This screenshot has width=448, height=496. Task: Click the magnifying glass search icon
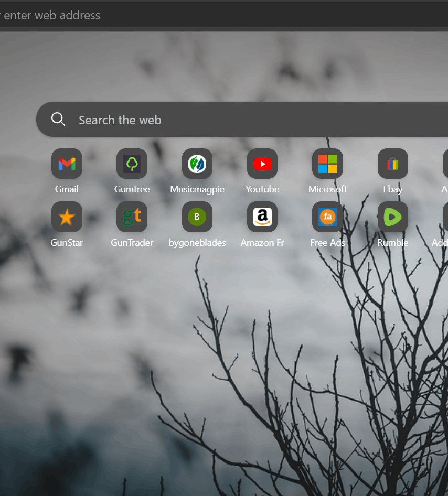[58, 119]
